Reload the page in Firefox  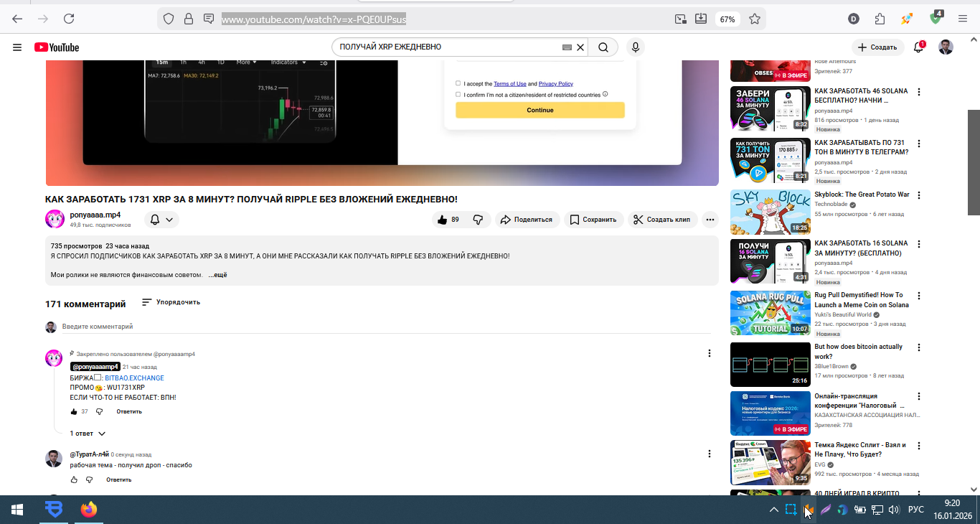[69, 19]
